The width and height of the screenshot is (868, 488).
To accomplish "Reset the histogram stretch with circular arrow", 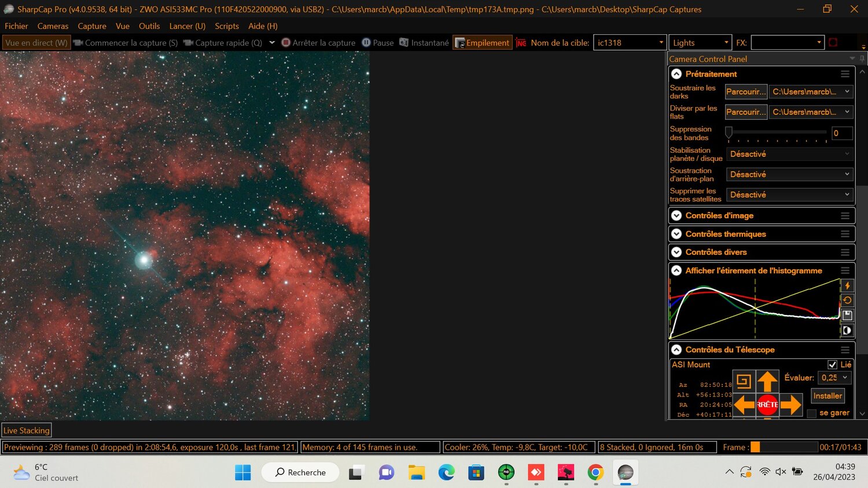I will tap(847, 300).
